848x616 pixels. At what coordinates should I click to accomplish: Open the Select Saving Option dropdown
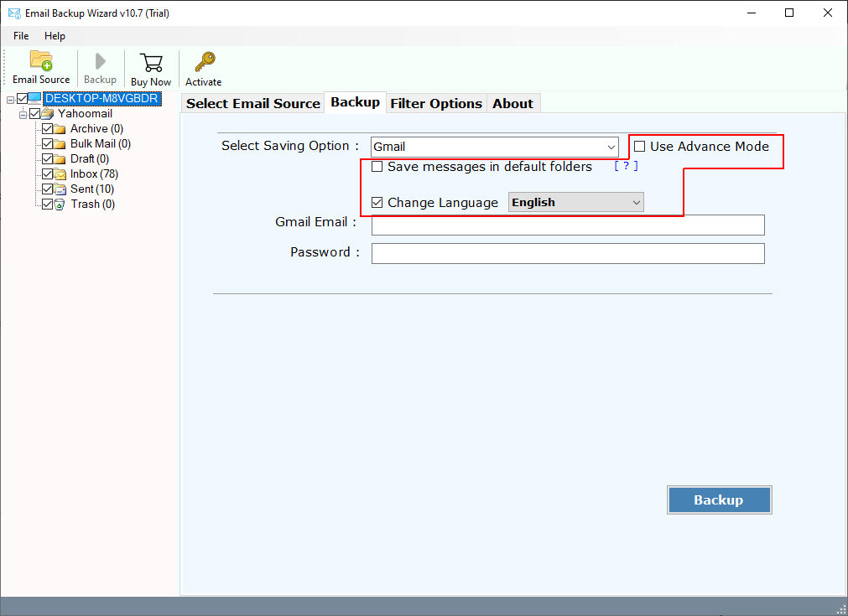point(494,147)
